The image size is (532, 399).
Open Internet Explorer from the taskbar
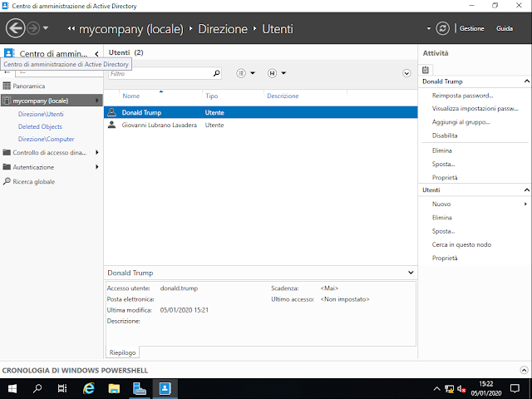click(89, 388)
